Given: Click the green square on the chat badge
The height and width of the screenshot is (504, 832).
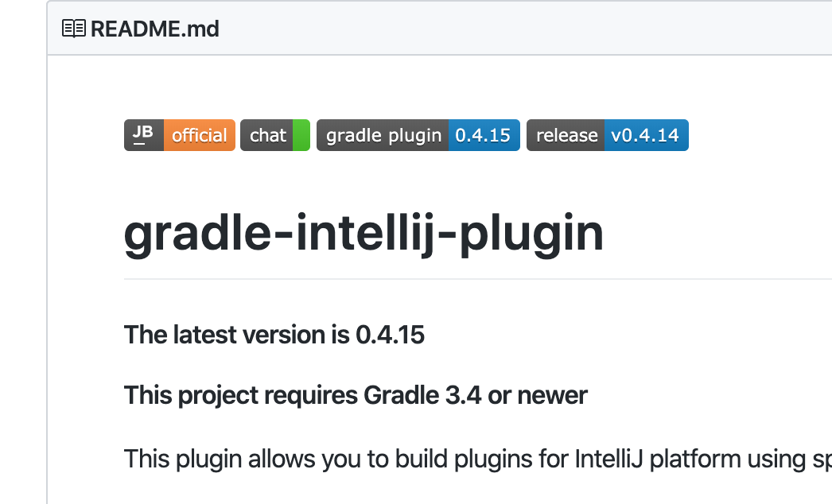Looking at the screenshot, I should pyautogui.click(x=301, y=134).
